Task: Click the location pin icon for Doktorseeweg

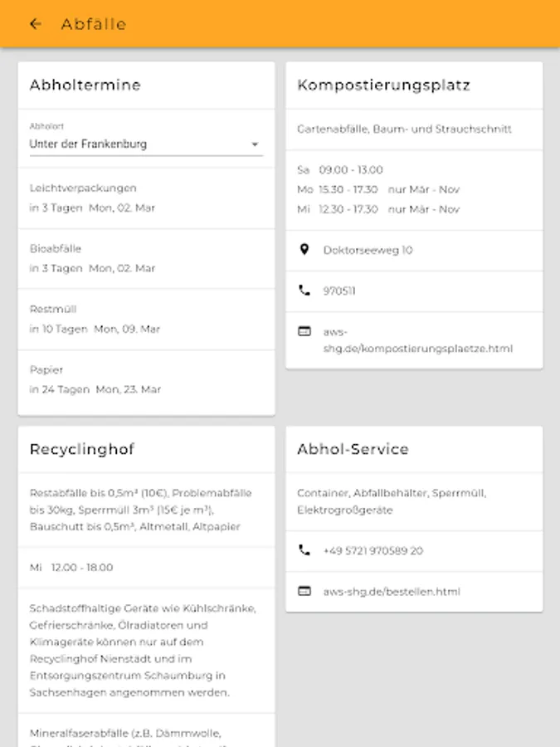Action: [x=304, y=250]
